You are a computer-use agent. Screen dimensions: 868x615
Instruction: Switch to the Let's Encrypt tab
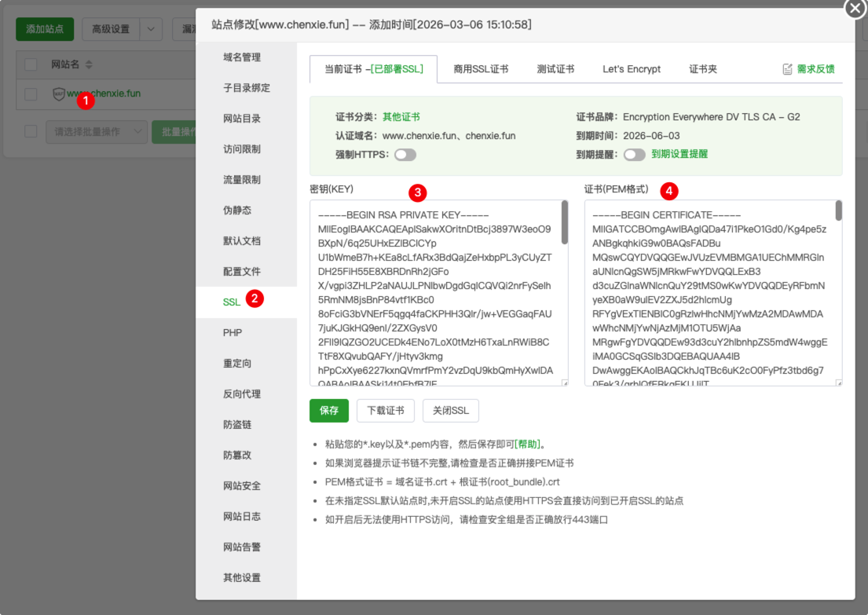pyautogui.click(x=632, y=69)
